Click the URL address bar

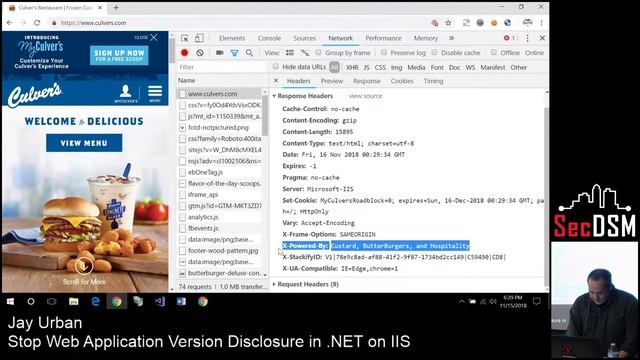(241, 23)
